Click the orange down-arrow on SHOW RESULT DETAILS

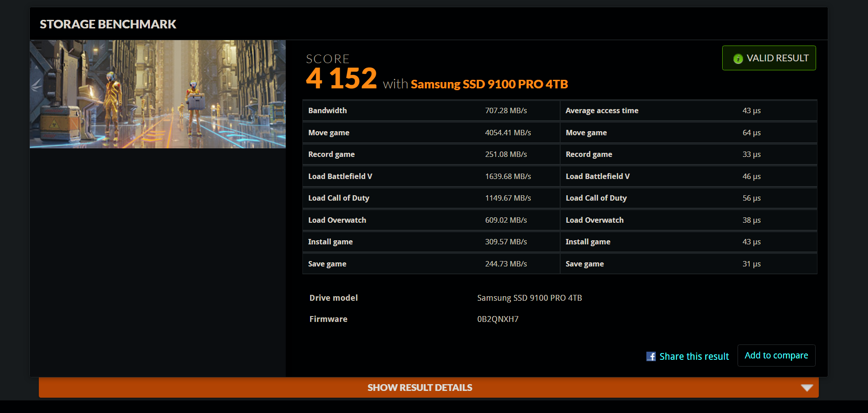click(x=806, y=387)
